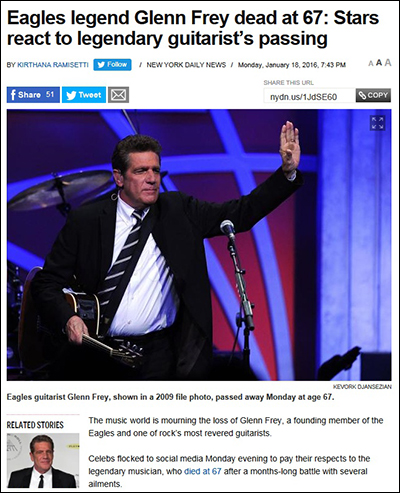This screenshot has height=493, width=400.
Task: Click the New York Daily News byline
Action: (186, 65)
